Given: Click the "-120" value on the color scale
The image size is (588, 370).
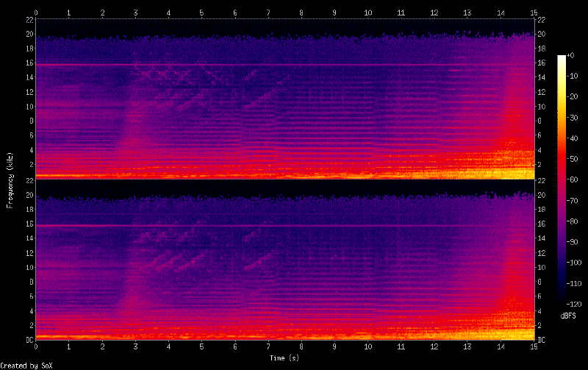Looking at the screenshot, I should [574, 304].
